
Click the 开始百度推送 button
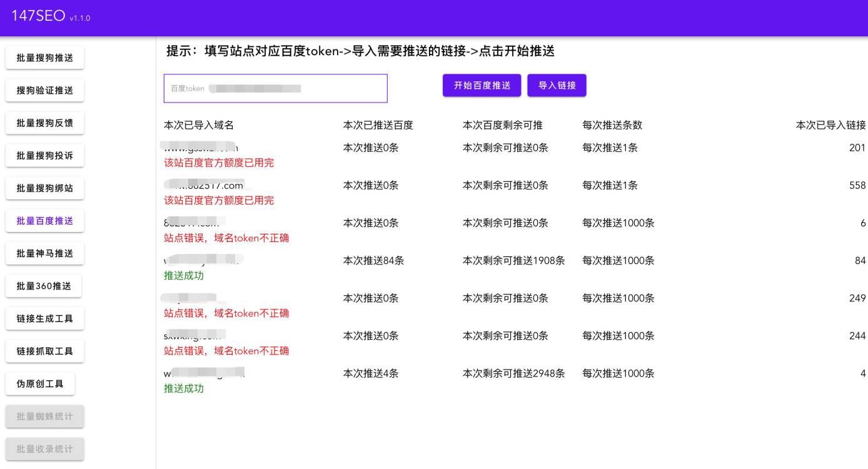(482, 85)
